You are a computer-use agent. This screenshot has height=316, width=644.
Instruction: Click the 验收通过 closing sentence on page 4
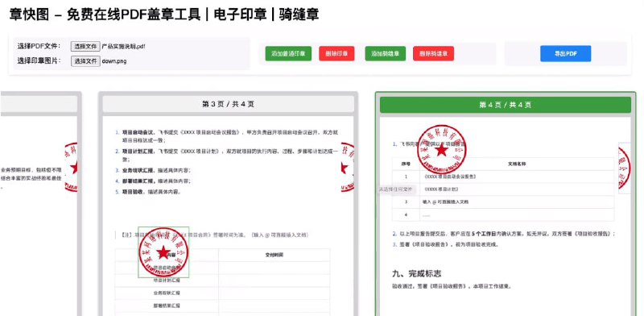[452, 286]
